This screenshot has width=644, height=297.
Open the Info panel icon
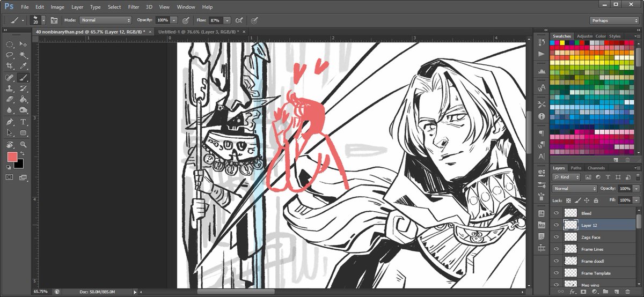click(x=541, y=116)
